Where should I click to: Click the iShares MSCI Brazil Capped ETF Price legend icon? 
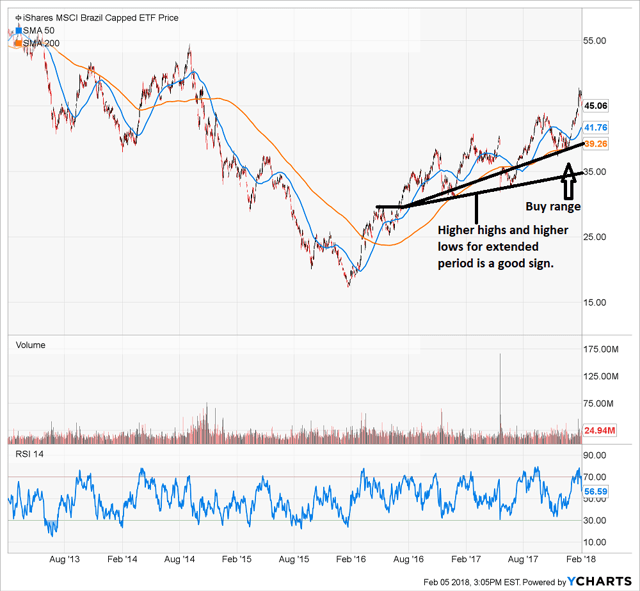(x=18, y=18)
